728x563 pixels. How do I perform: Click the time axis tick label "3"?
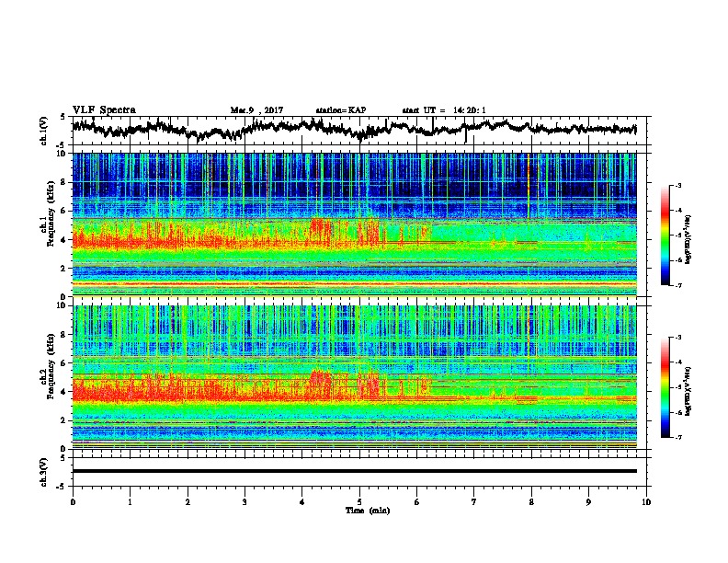pyautogui.click(x=245, y=501)
